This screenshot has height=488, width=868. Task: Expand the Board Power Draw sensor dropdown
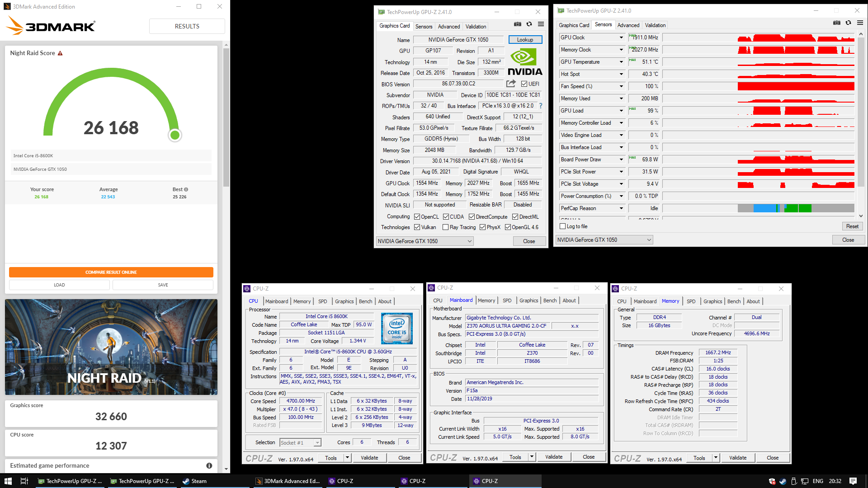click(x=621, y=160)
